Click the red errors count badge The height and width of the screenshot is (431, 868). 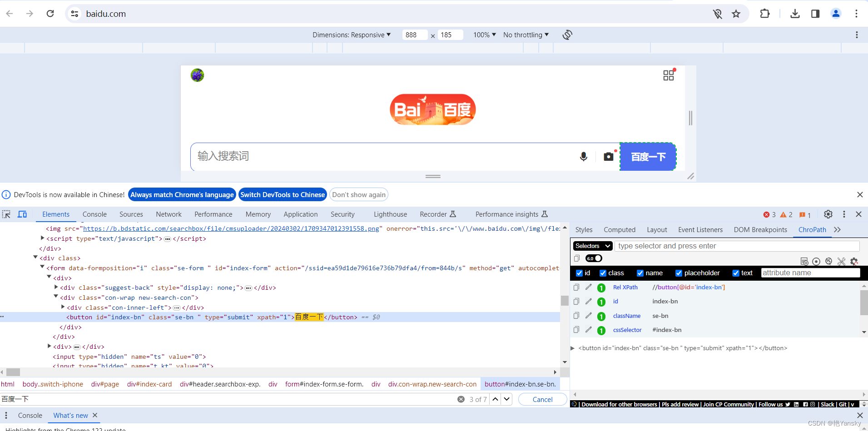pyautogui.click(x=769, y=215)
